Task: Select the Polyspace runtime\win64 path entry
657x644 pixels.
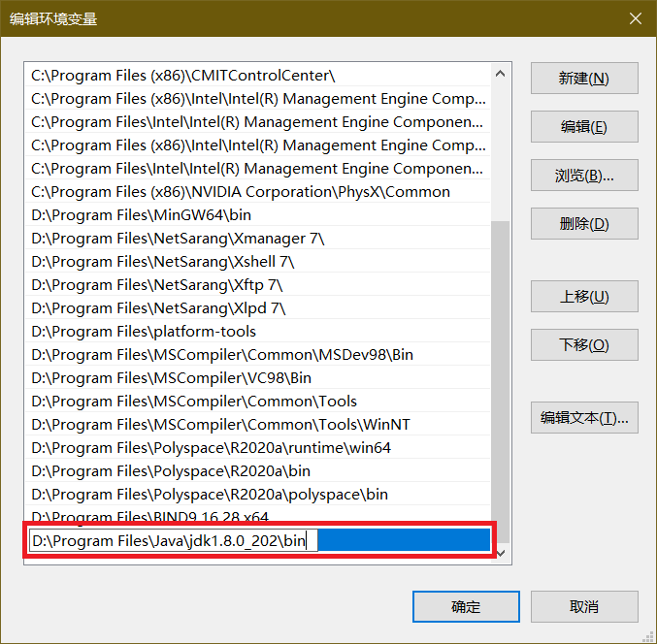Action: [x=211, y=448]
